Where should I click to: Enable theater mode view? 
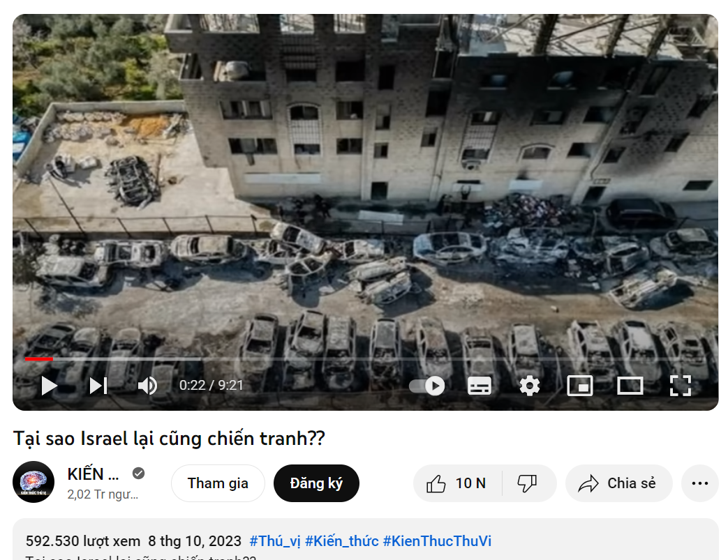point(630,386)
